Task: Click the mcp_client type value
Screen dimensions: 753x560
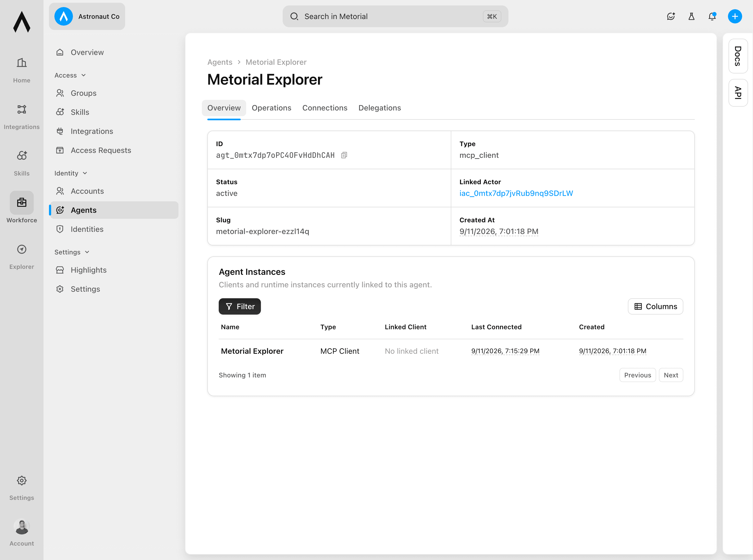Action: (479, 155)
